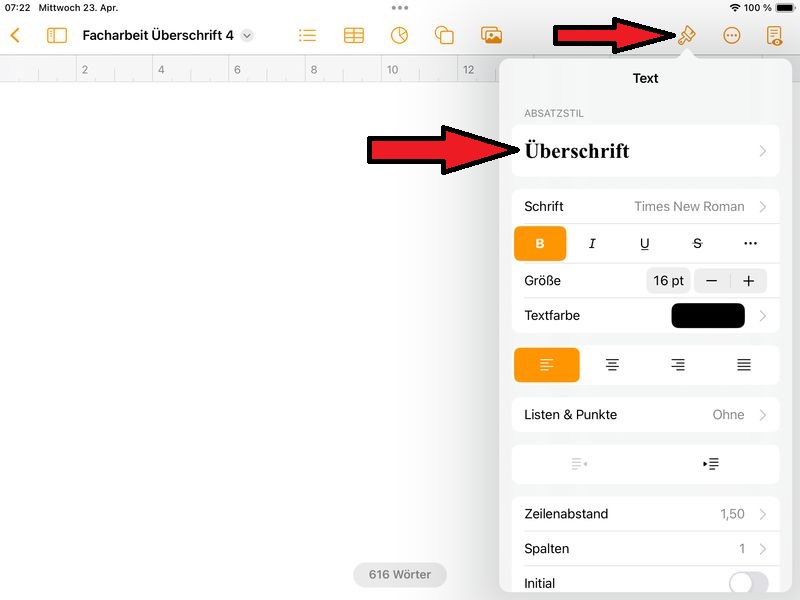Tap the ruler at the 6 mark
Viewport: 800px width, 600px height.
tap(237, 69)
